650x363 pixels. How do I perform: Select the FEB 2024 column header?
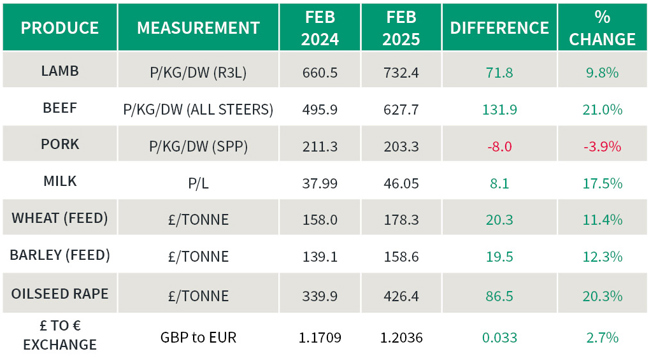coord(320,28)
